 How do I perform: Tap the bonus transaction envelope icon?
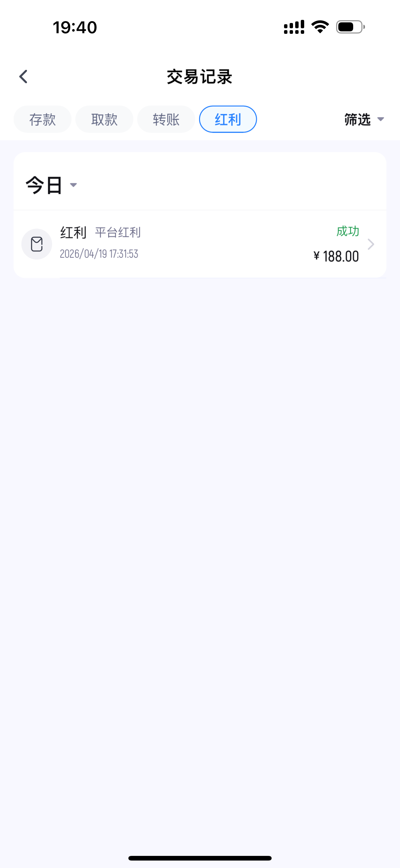(x=37, y=244)
